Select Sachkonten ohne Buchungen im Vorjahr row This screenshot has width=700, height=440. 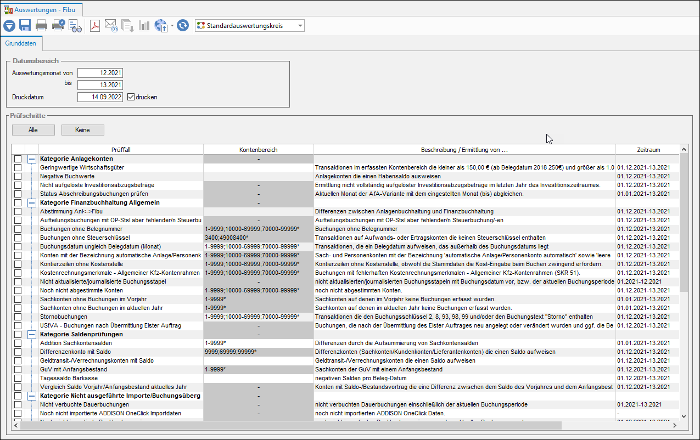coord(346,299)
